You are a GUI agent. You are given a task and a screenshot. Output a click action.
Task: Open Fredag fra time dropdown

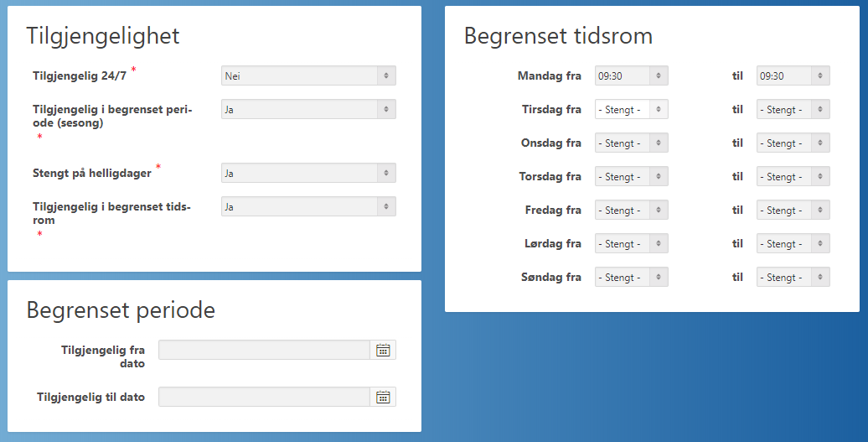pyautogui.click(x=632, y=210)
